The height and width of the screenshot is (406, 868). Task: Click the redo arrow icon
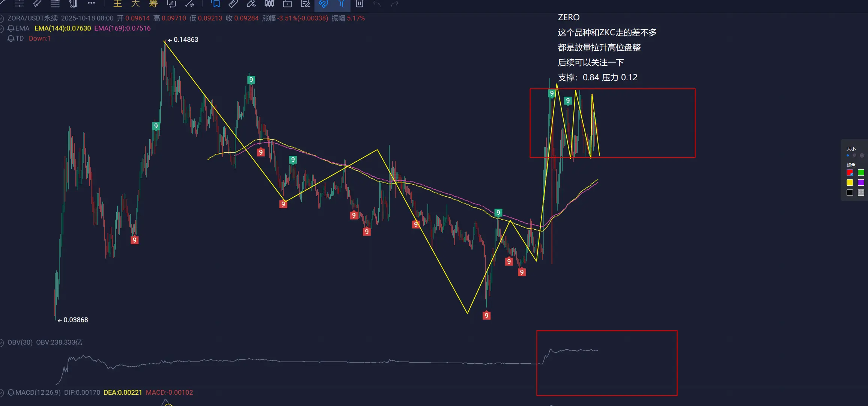(395, 4)
